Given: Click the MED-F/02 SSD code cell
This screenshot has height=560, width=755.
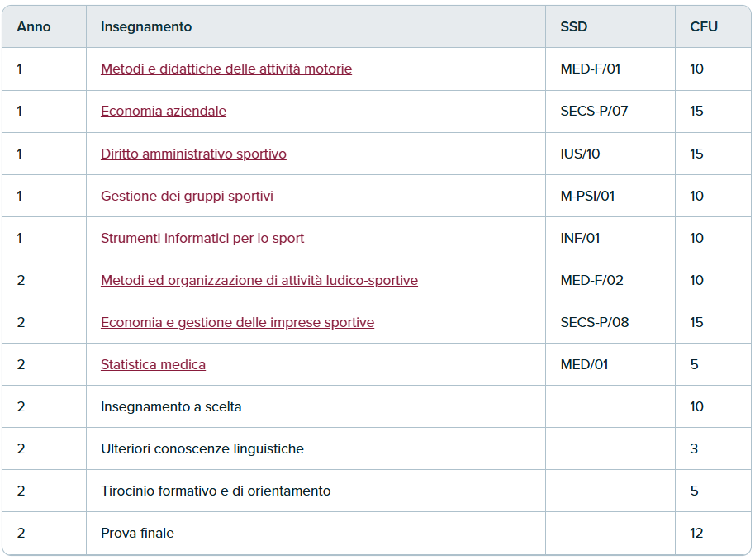Looking at the screenshot, I should pos(591,280).
